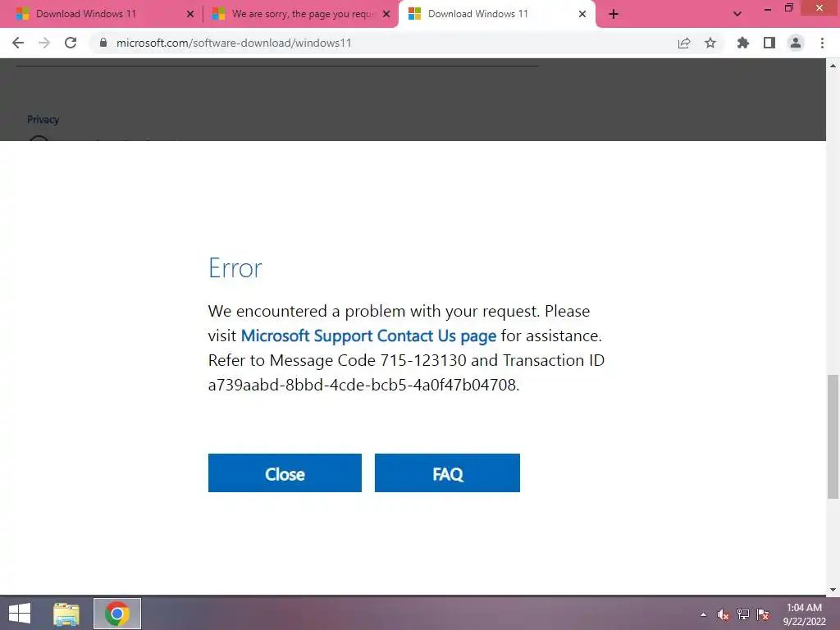
Task: Share this page icon
Action: click(x=684, y=43)
